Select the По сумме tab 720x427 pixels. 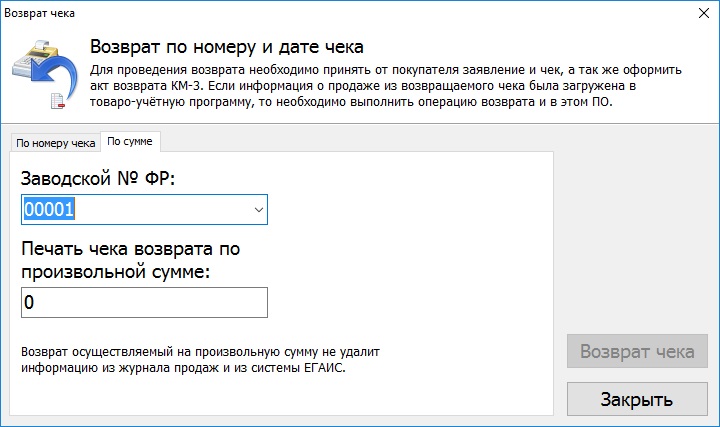[x=129, y=141]
